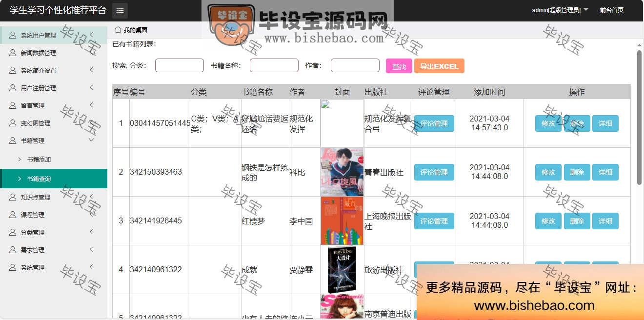The height and width of the screenshot is (320, 644).
Task: Click the book number 342150393463
Action: pos(156,172)
